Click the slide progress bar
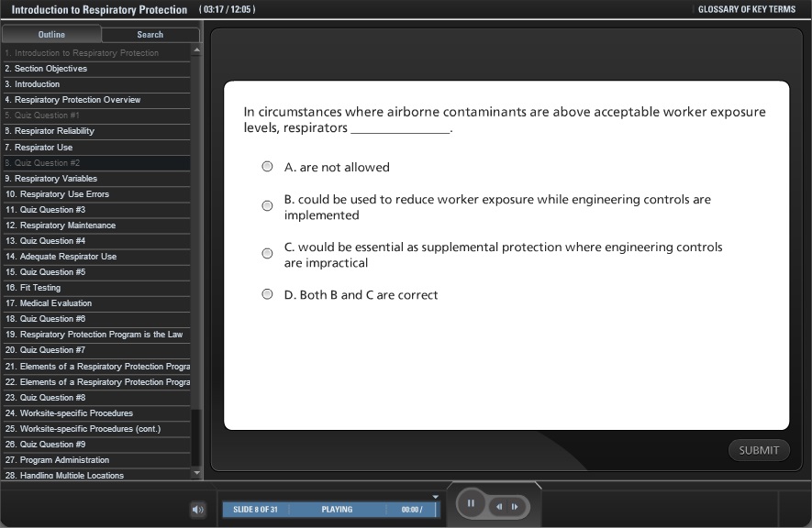Screen dimensions: 812x528 click(x=330, y=510)
